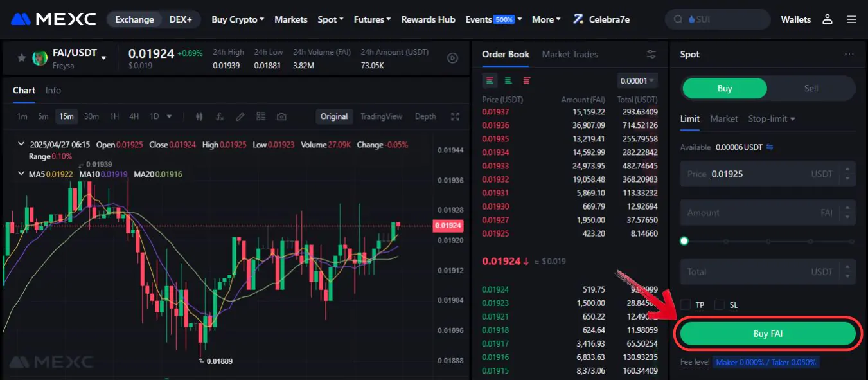868x380 pixels.
Task: Click the MEXC logo
Action: [53, 19]
